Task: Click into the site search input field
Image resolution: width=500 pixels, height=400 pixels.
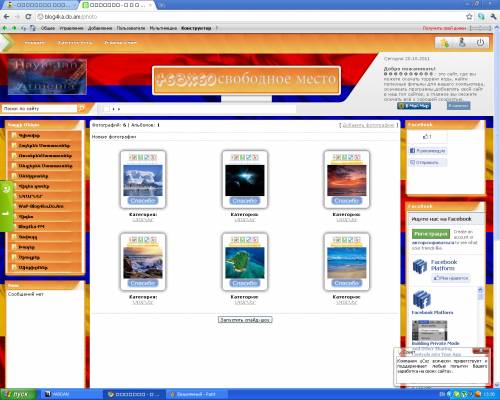Action: (39, 108)
